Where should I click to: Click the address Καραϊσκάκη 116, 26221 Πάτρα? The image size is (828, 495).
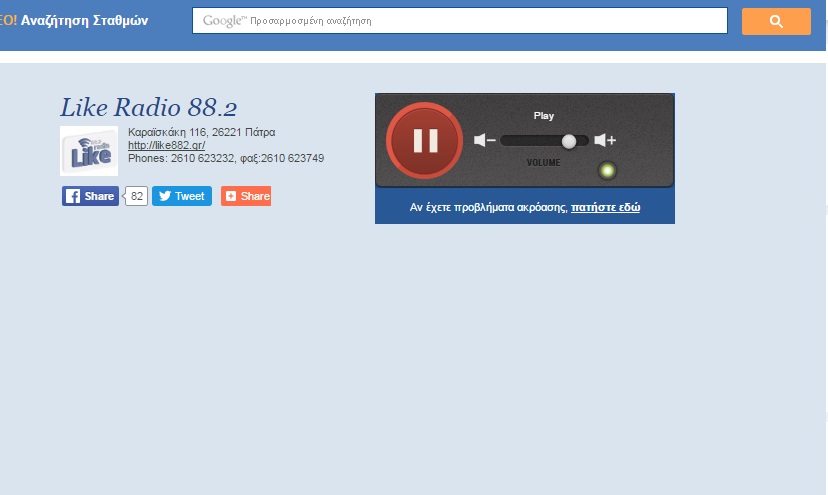201,132
